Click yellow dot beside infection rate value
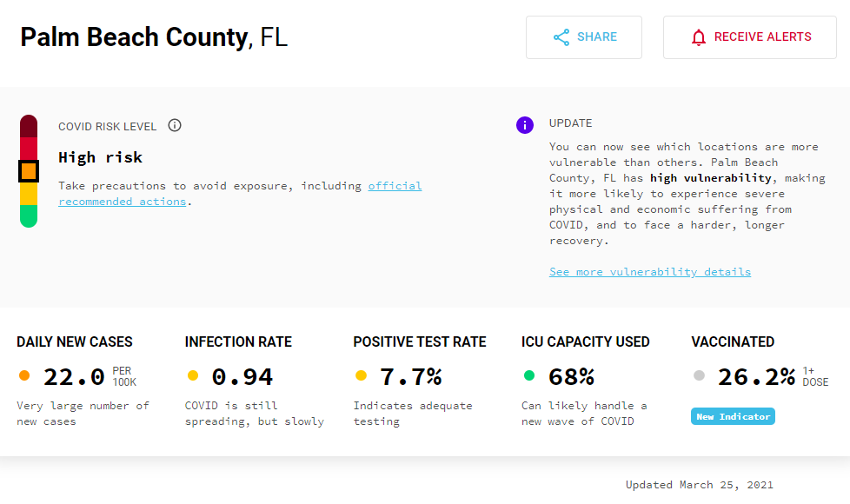This screenshot has height=504, width=850. coord(193,376)
